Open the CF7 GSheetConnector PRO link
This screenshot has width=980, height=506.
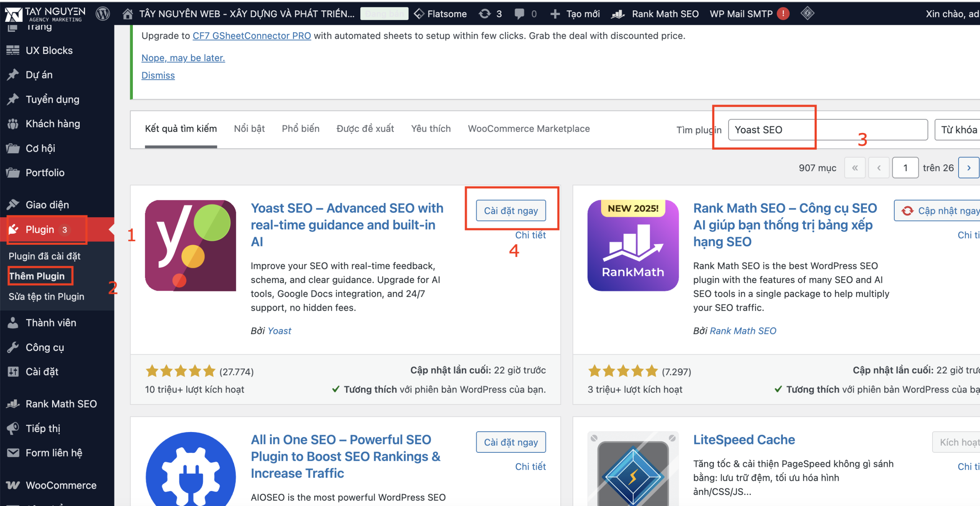252,36
